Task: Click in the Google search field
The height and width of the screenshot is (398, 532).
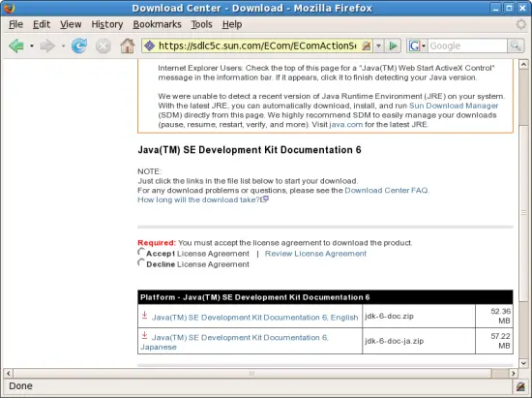Action: coord(467,46)
